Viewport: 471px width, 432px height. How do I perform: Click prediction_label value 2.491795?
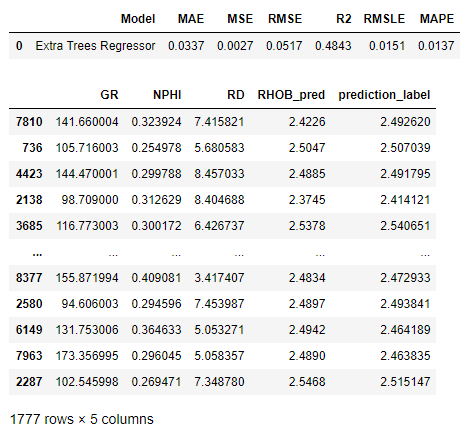(405, 174)
